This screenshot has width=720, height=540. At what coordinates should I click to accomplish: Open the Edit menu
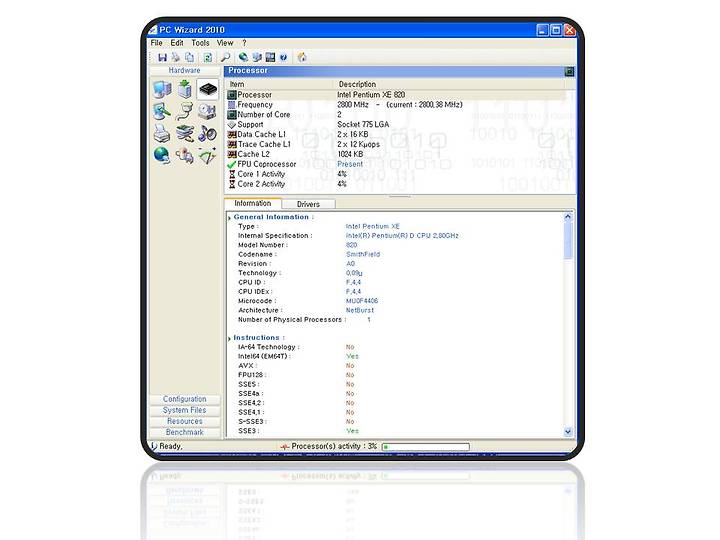coord(177,43)
